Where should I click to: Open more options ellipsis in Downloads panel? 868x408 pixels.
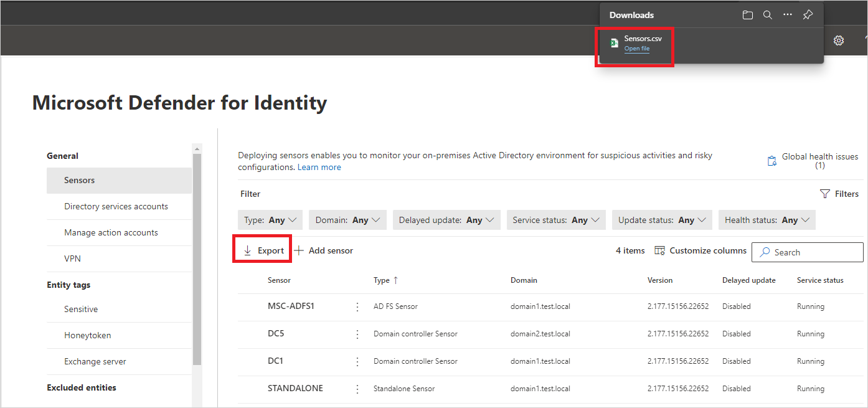788,15
